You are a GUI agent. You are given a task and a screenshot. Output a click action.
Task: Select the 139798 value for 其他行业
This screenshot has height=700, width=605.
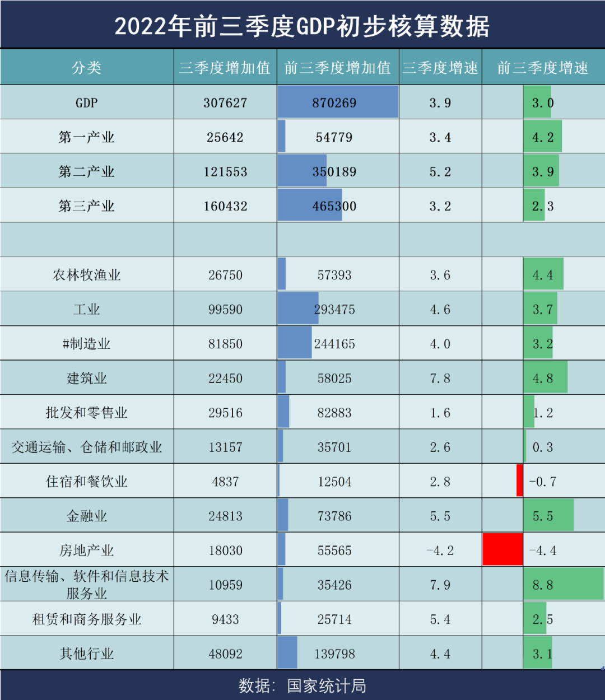(x=334, y=654)
